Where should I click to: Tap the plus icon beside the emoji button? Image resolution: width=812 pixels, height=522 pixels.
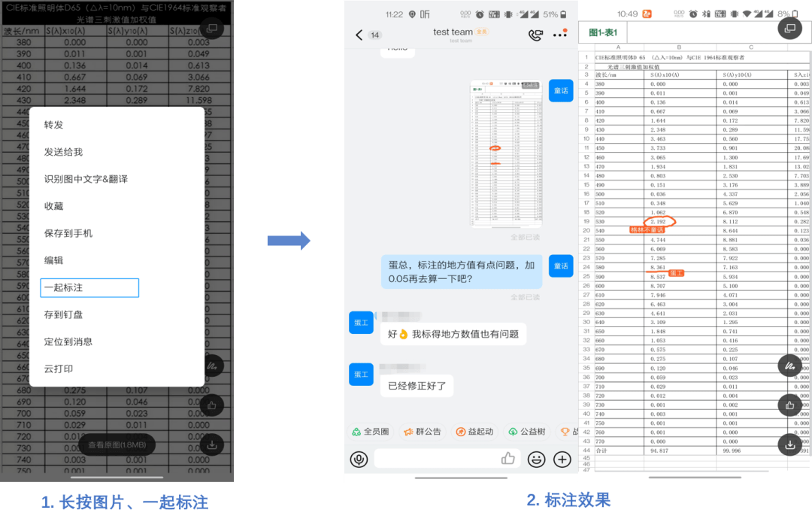point(562,459)
